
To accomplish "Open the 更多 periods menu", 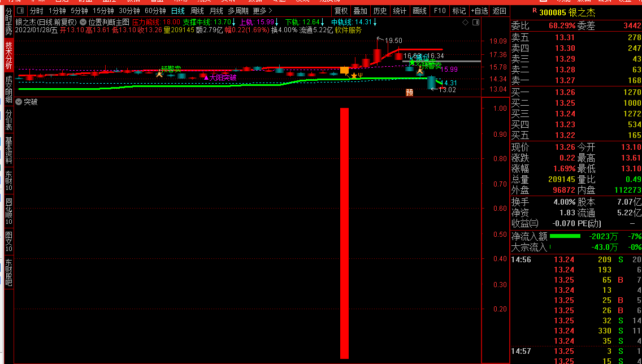I will point(262,11).
